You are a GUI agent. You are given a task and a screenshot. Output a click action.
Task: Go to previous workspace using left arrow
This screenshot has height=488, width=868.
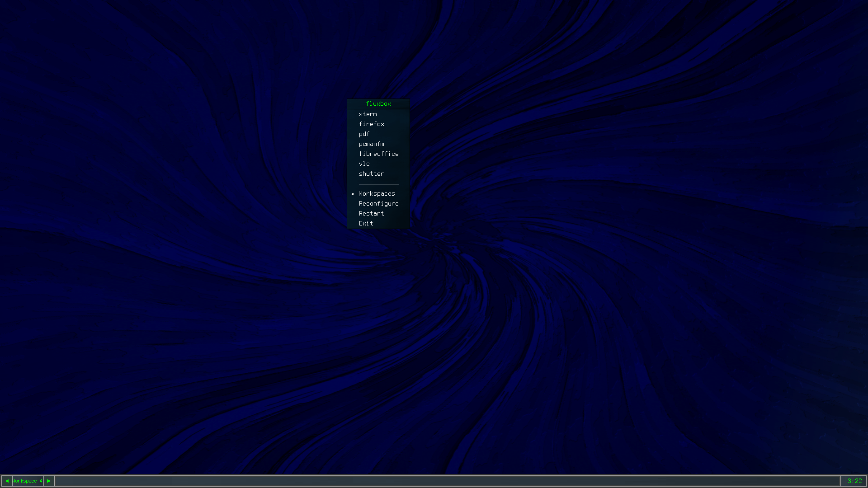coord(7,481)
